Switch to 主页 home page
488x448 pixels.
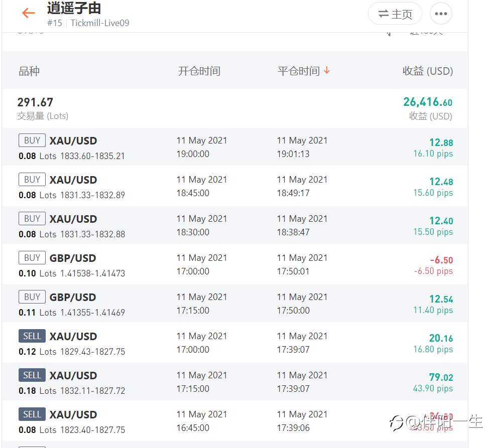pos(395,14)
